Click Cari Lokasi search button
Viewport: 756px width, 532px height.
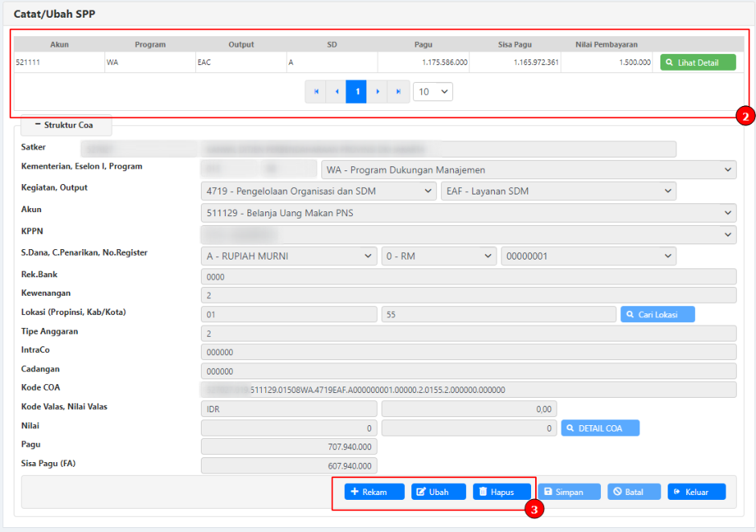click(x=657, y=314)
